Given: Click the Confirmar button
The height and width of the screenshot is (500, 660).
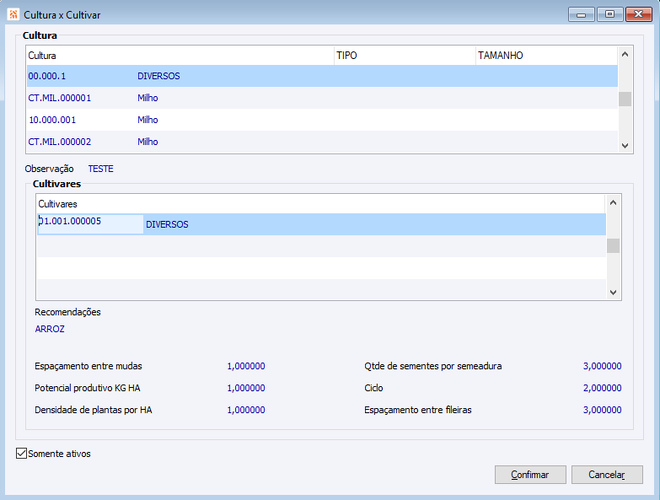Looking at the screenshot, I should pos(530,474).
